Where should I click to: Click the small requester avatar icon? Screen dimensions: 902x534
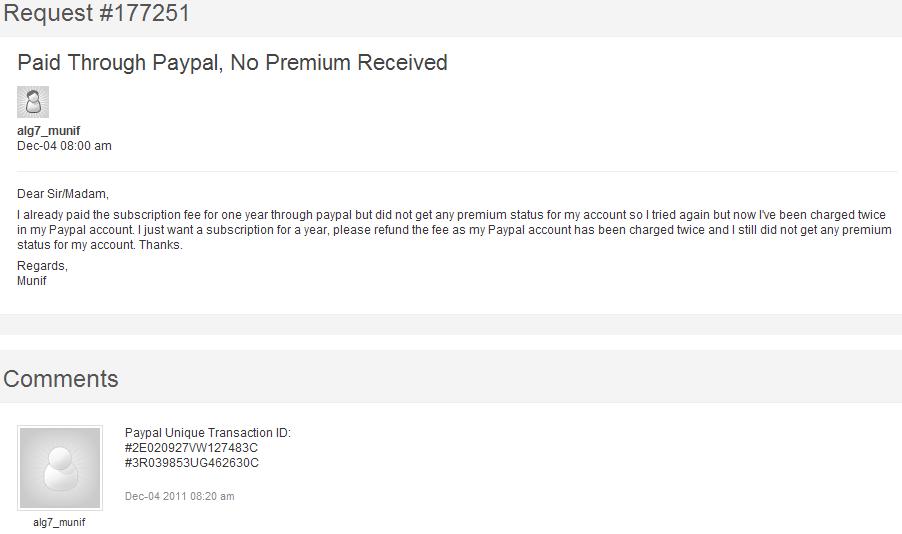point(33,102)
